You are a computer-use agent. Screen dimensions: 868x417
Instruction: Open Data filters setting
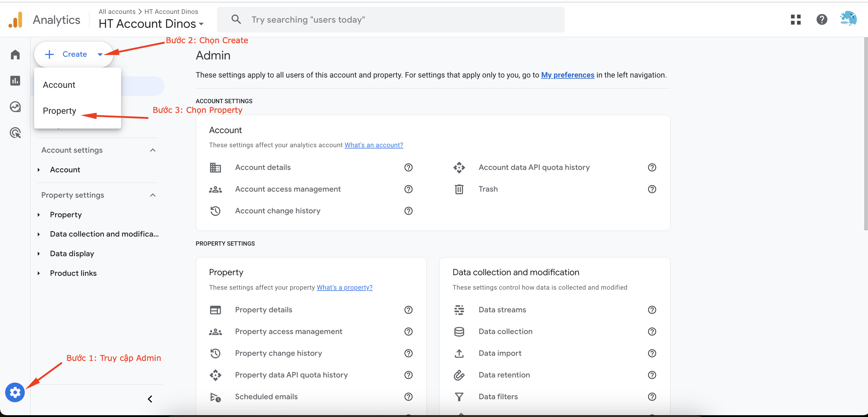click(x=498, y=396)
